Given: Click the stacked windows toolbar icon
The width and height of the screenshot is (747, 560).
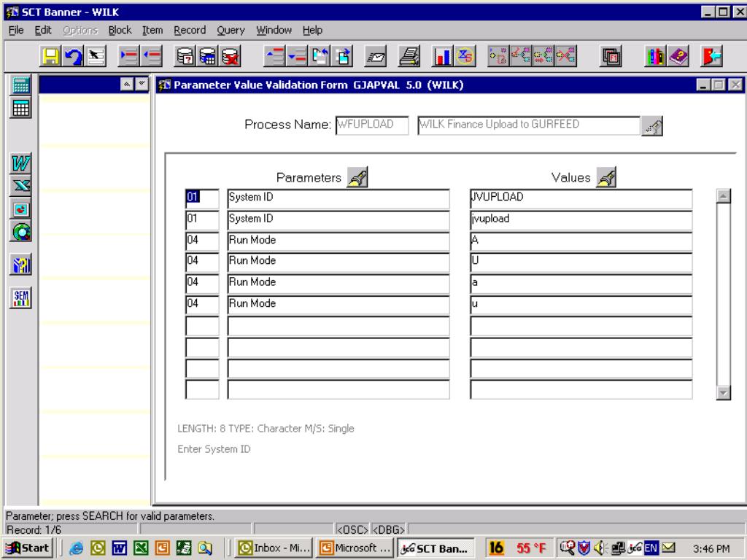Looking at the screenshot, I should pos(611,56).
